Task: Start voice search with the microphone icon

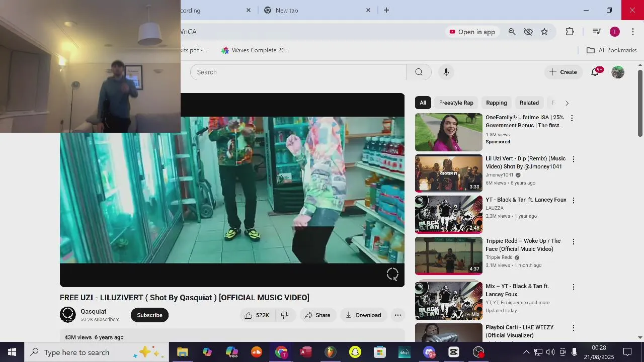Action: click(446, 72)
